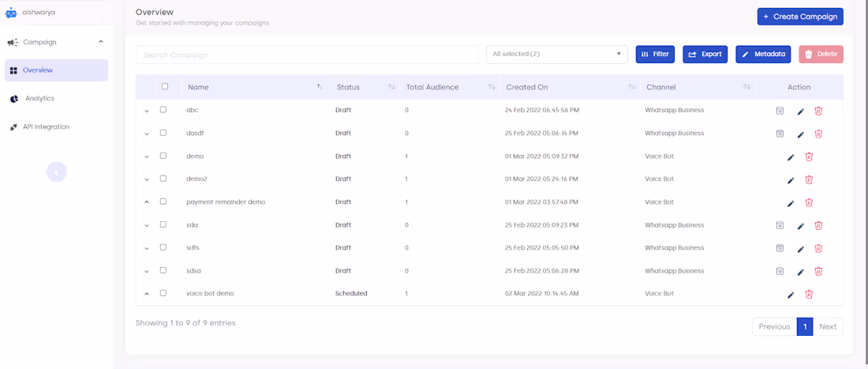Go to API Integration in the sidebar

(46, 127)
